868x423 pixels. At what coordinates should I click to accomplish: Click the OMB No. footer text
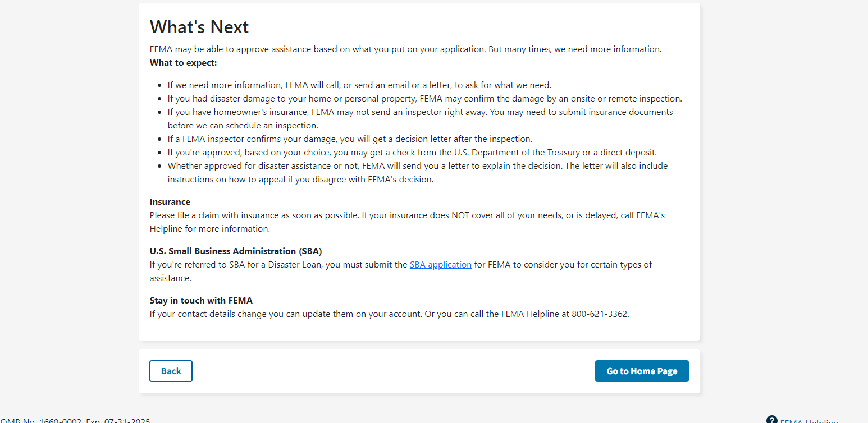coord(75,421)
